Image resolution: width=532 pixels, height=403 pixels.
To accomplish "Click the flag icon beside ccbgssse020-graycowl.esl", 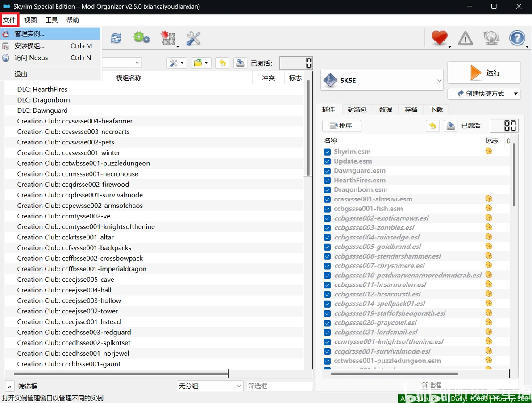I will tap(489, 322).
